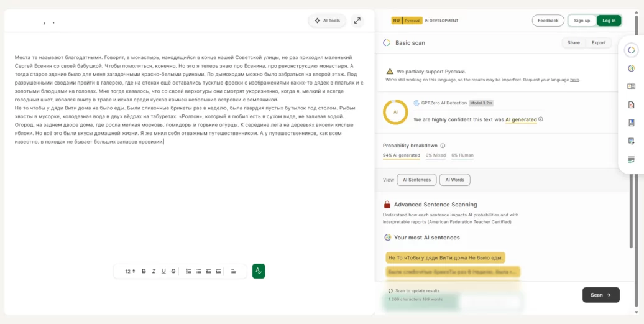Select the 6% Human breakdown tab
Image resolution: width=644 pixels, height=324 pixels.
point(462,155)
